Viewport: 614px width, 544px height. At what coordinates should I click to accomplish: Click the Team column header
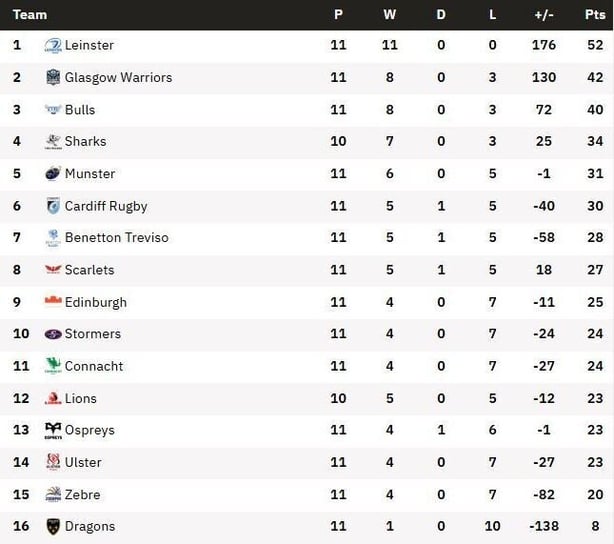(x=30, y=14)
